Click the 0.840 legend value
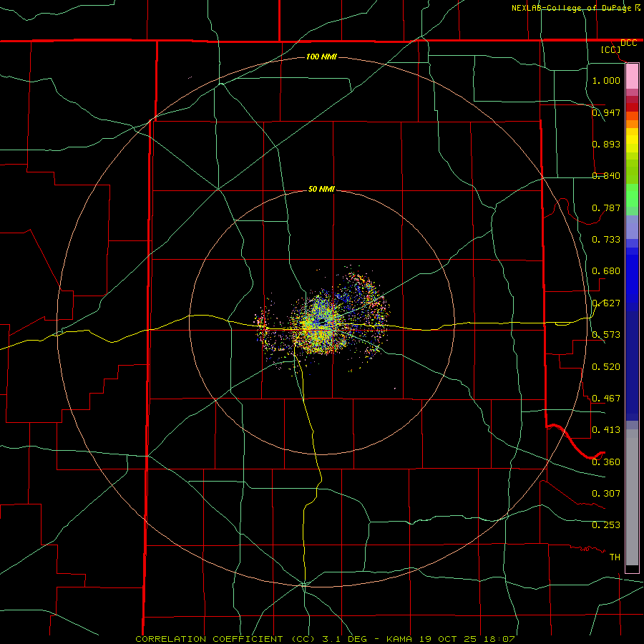644x644 pixels. tap(606, 176)
